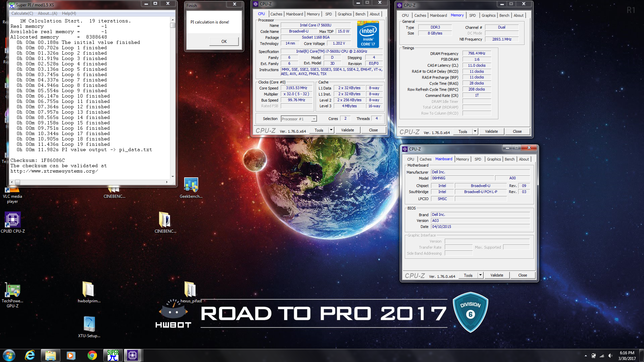Click Tools button in CPU-Z CPU window
644x362 pixels.
coord(319,130)
